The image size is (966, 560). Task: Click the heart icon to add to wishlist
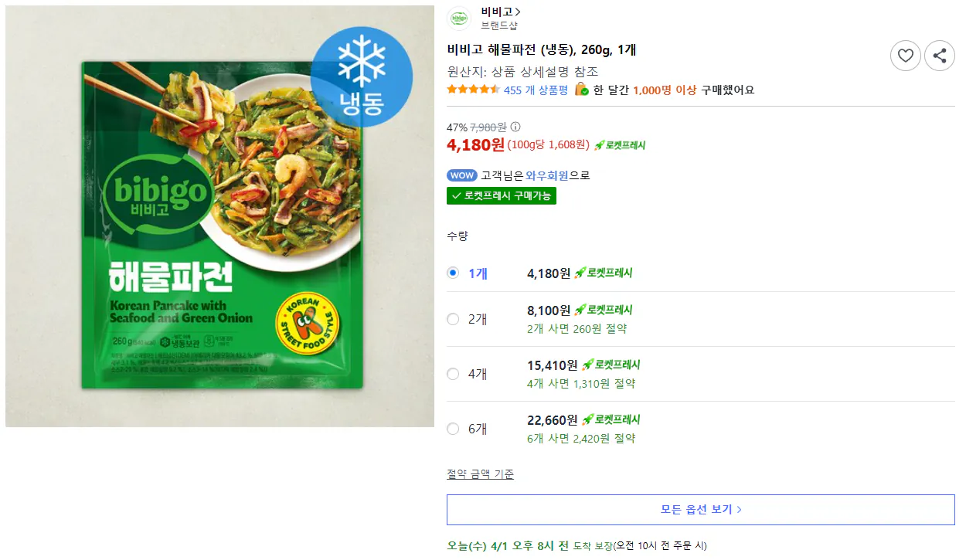905,56
